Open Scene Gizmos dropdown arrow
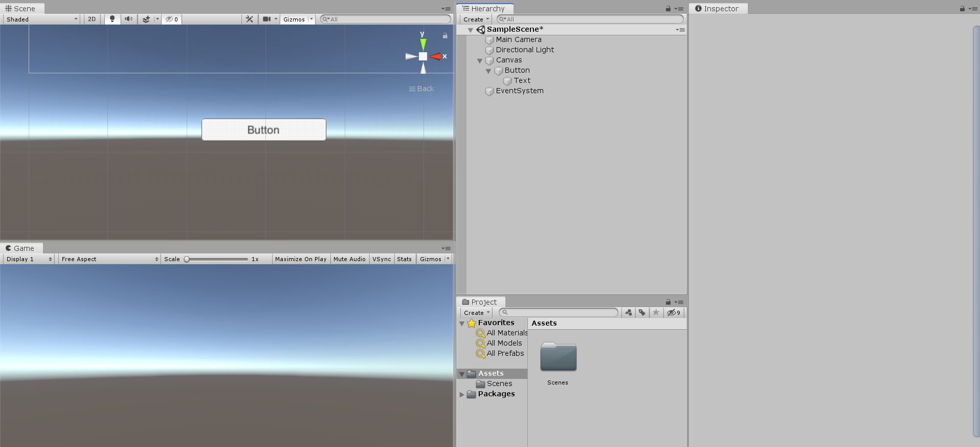Image resolution: width=980 pixels, height=447 pixels. click(x=311, y=19)
